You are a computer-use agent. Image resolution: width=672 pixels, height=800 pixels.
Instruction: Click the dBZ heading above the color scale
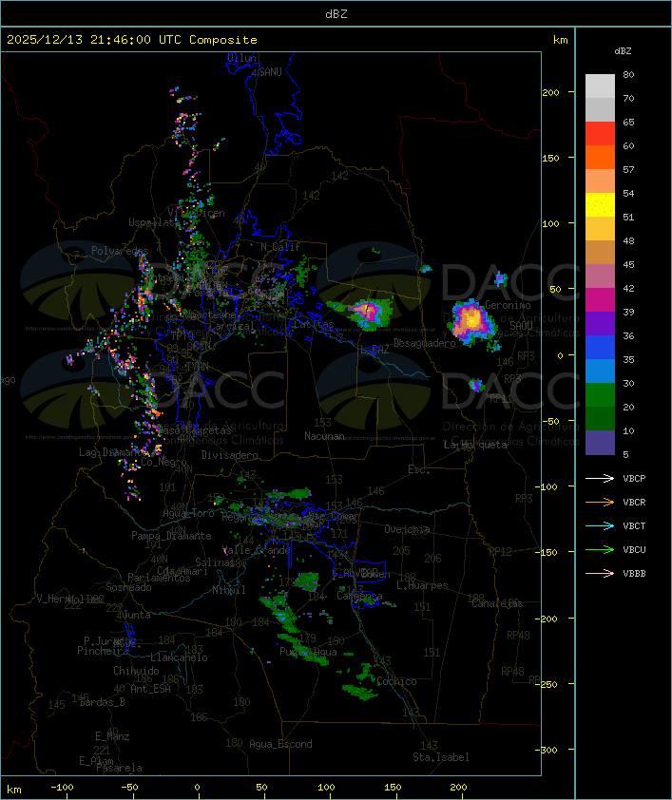[x=623, y=51]
